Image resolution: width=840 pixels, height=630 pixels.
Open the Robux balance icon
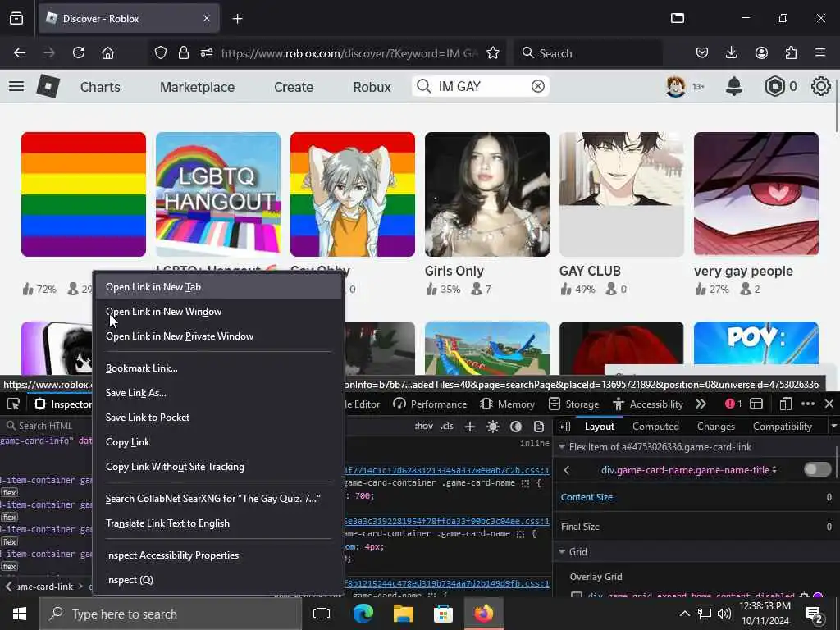tap(774, 86)
